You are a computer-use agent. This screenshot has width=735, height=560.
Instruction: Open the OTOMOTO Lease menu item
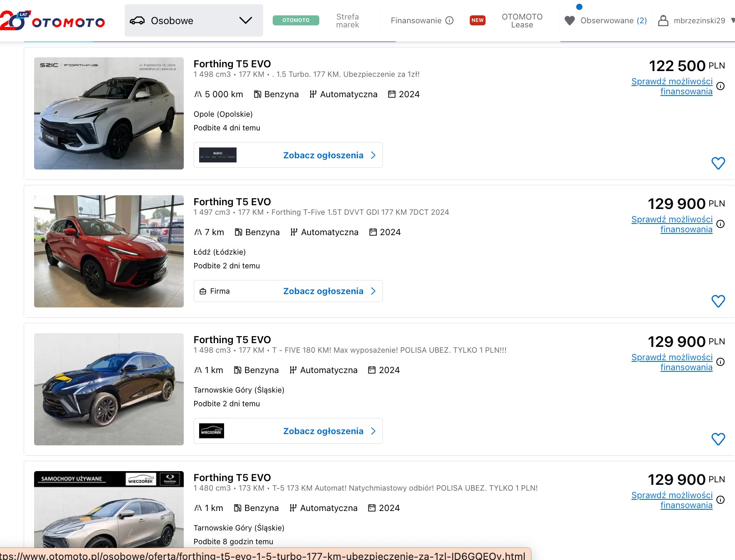[522, 21]
